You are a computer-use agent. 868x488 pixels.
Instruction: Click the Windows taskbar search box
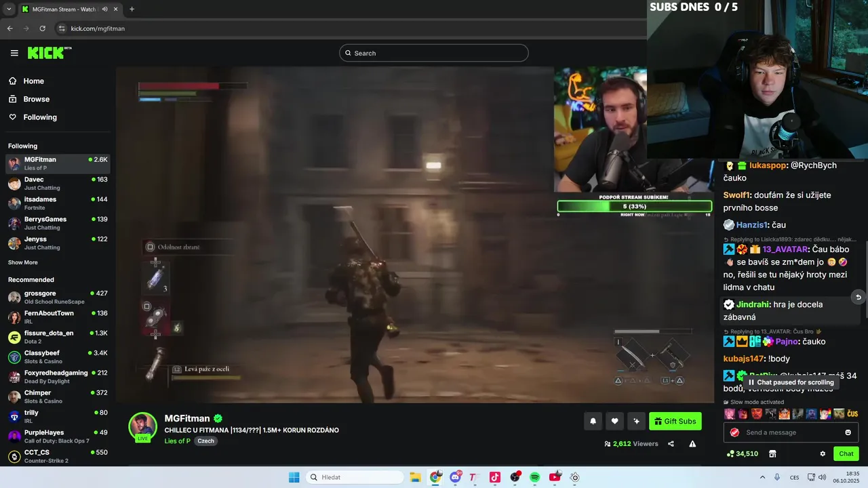(353, 477)
